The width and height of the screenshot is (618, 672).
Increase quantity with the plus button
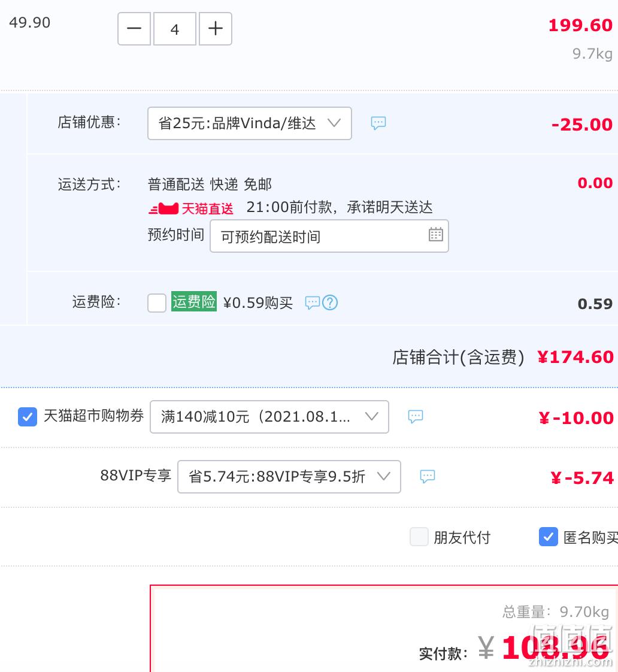coord(216,29)
